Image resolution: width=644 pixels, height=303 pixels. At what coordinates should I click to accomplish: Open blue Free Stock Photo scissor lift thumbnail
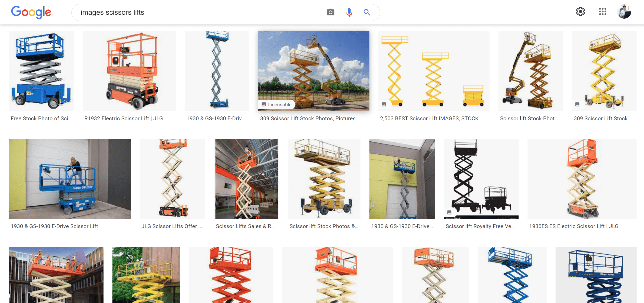[41, 71]
